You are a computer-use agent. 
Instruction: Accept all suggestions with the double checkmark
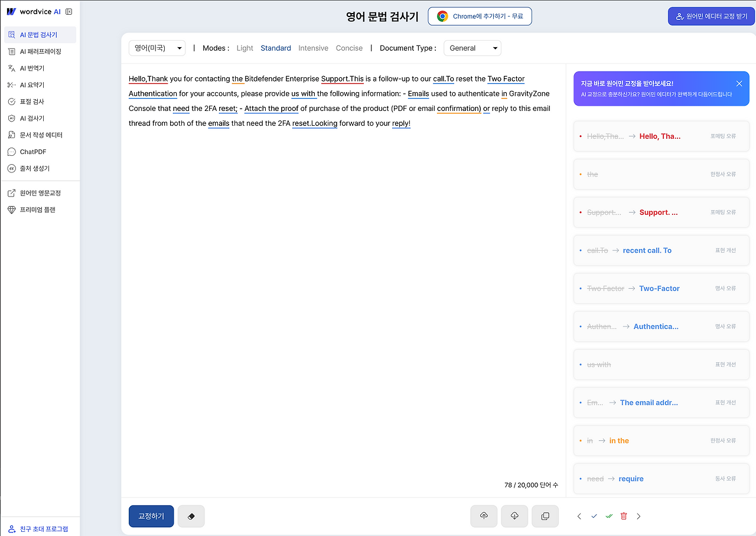(x=609, y=516)
